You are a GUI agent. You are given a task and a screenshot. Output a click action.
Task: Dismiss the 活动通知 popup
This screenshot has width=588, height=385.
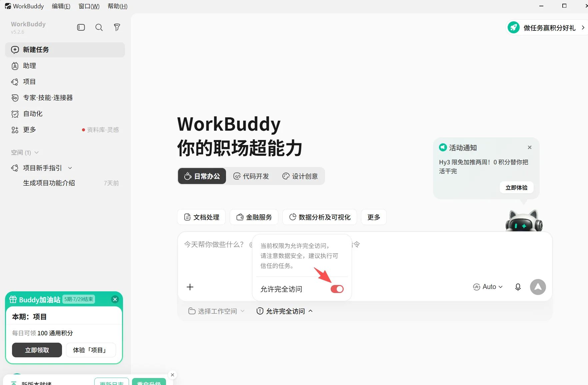click(x=530, y=147)
